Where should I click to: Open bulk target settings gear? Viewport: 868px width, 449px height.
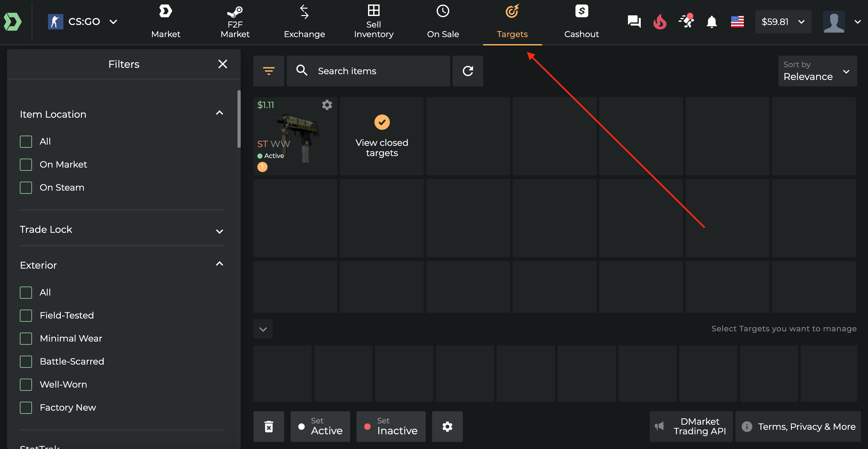(447, 426)
